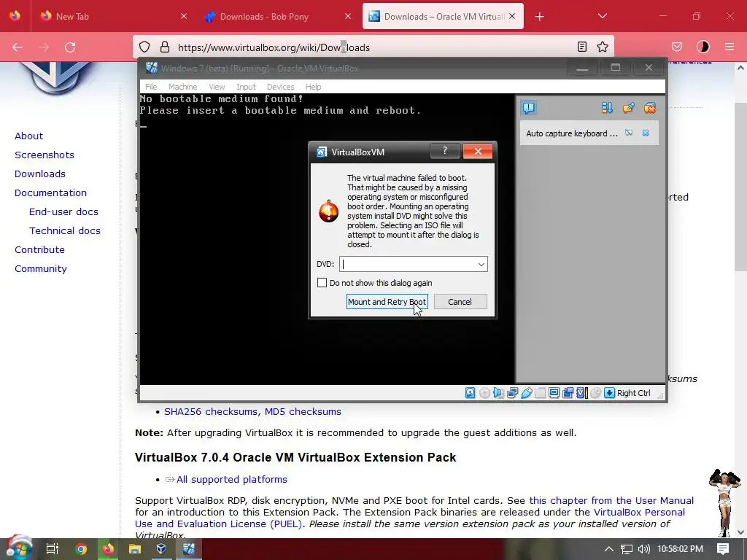Click the hard disk activity status icon

tap(471, 393)
